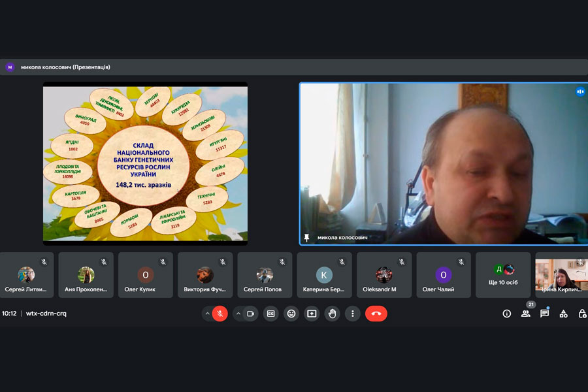Click muted mic icon on Катерина Бер... tile

point(342,262)
